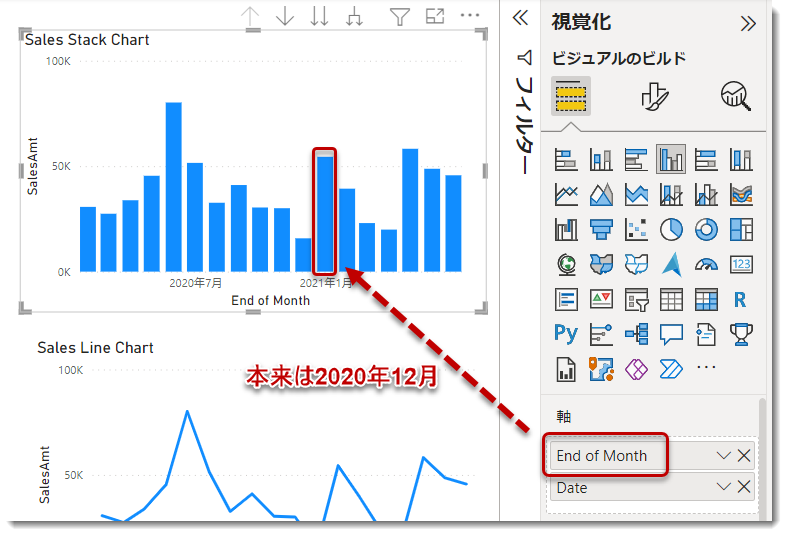Select the ArcGIS maps visual
Screen dimensions: 787x536
(601, 369)
